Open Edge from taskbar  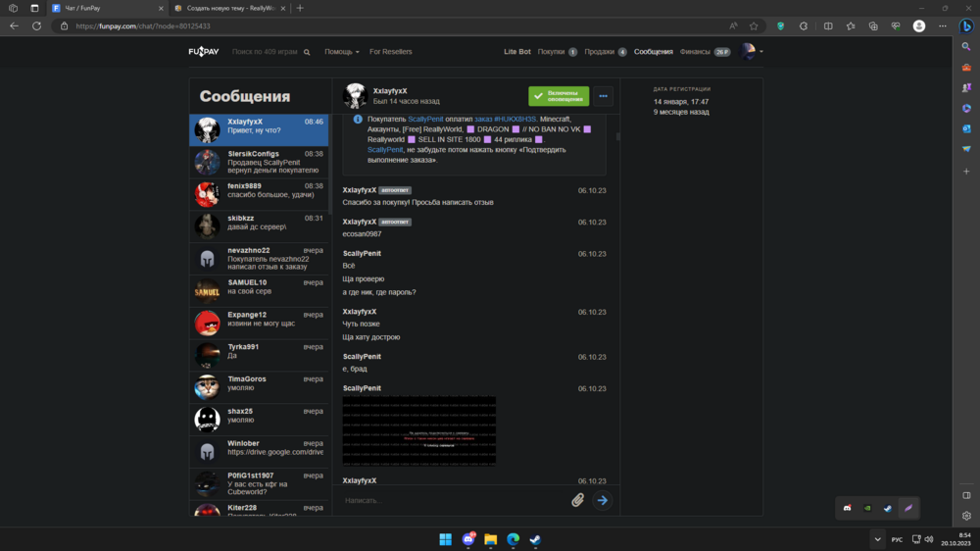(x=514, y=540)
